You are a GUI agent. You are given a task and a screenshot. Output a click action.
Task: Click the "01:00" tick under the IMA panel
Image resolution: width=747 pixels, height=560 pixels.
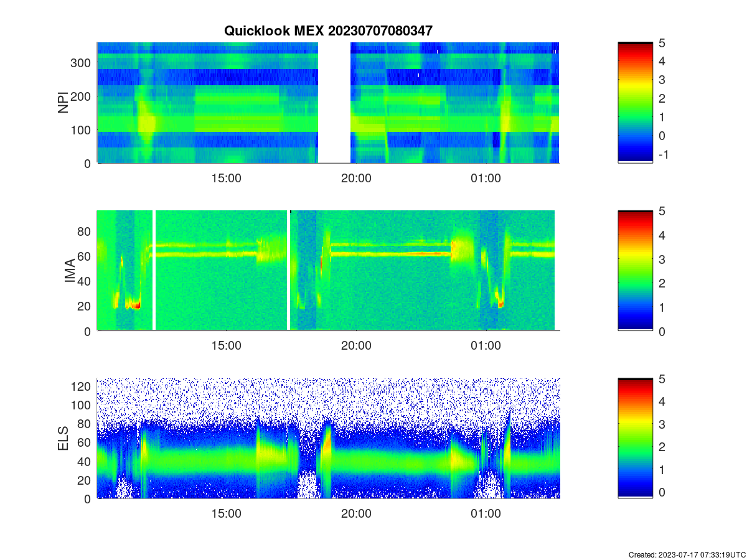tap(486, 346)
